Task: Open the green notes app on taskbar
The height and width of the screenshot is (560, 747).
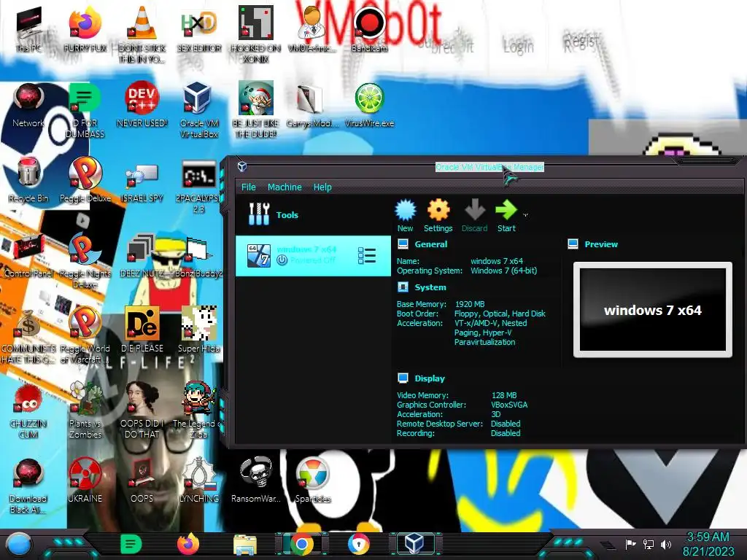Action: [131, 544]
